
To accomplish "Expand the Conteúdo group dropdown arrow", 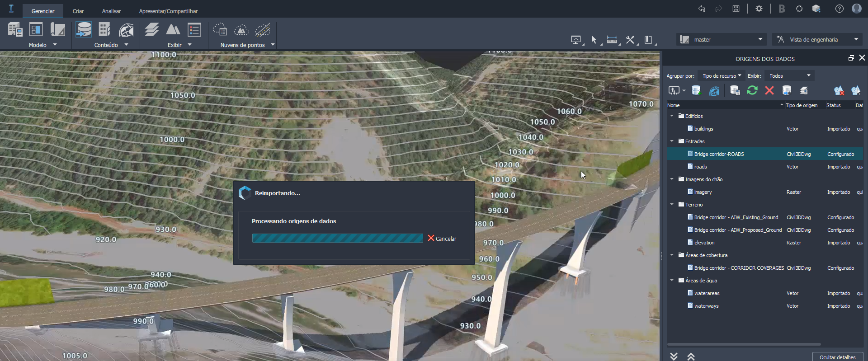I will [127, 45].
